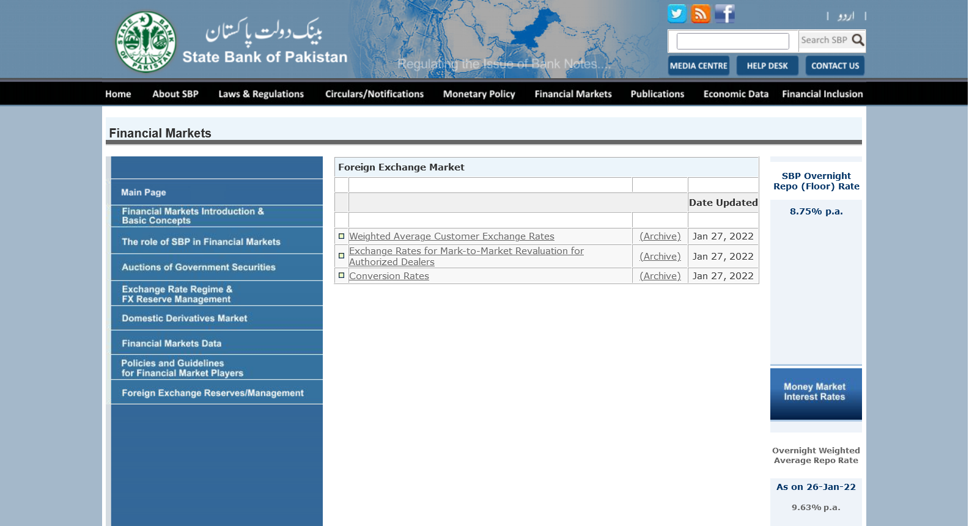This screenshot has width=980, height=526.
Task: Open Circulars/Notifications in the navigation bar
Action: click(374, 94)
